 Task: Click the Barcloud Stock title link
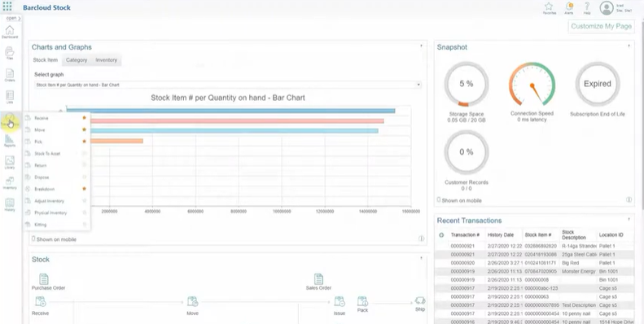(47, 7)
